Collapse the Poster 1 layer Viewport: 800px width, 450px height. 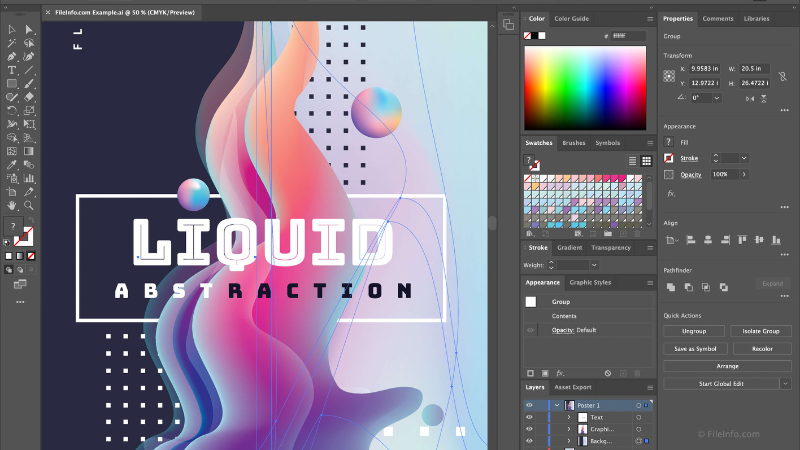pyautogui.click(x=557, y=405)
